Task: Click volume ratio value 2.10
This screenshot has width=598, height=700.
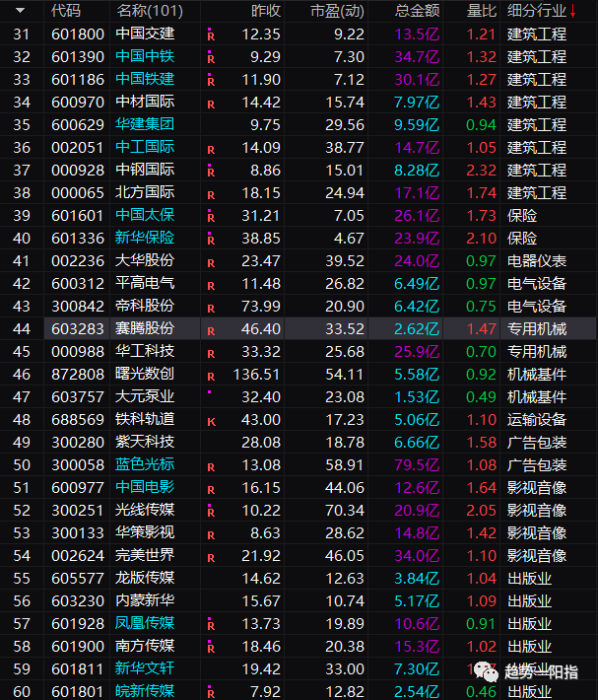Action: click(481, 239)
